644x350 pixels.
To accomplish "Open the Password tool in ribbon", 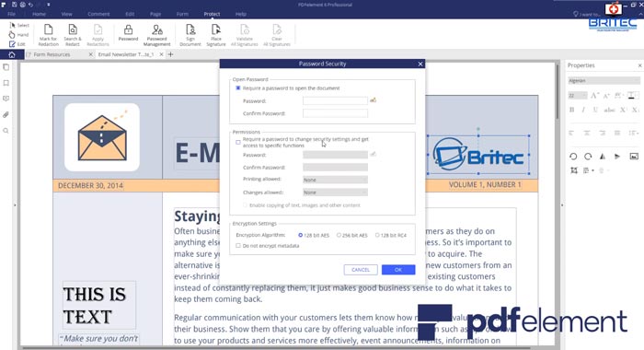I will click(x=128, y=33).
